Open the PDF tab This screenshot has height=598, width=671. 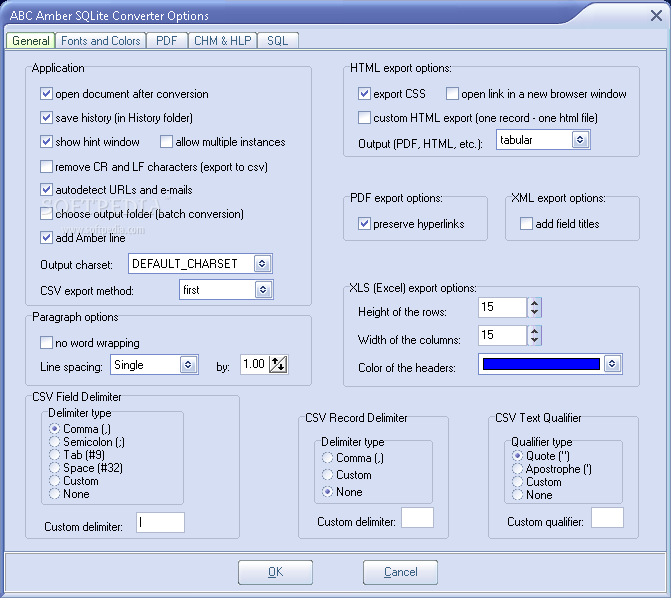click(x=166, y=41)
